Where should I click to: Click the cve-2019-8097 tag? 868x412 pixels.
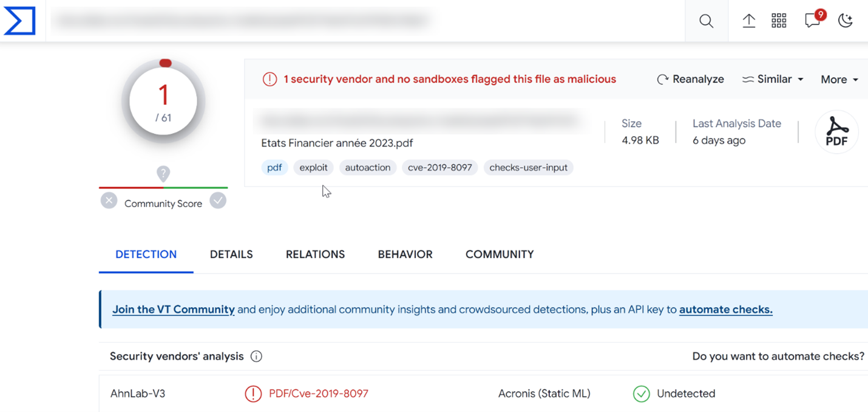click(439, 168)
